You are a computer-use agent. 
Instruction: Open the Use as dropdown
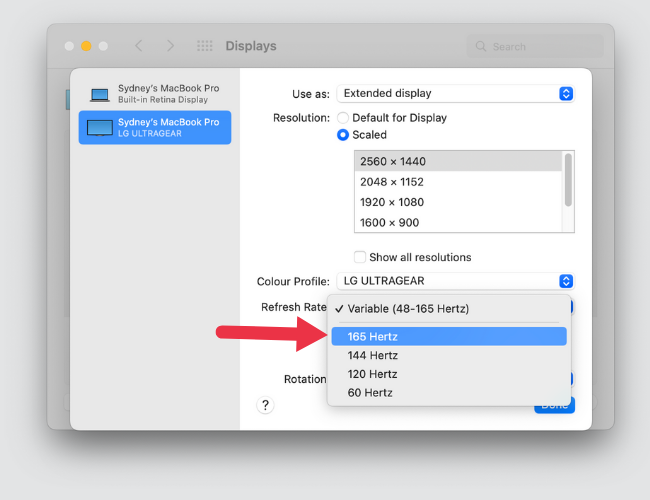(455, 94)
